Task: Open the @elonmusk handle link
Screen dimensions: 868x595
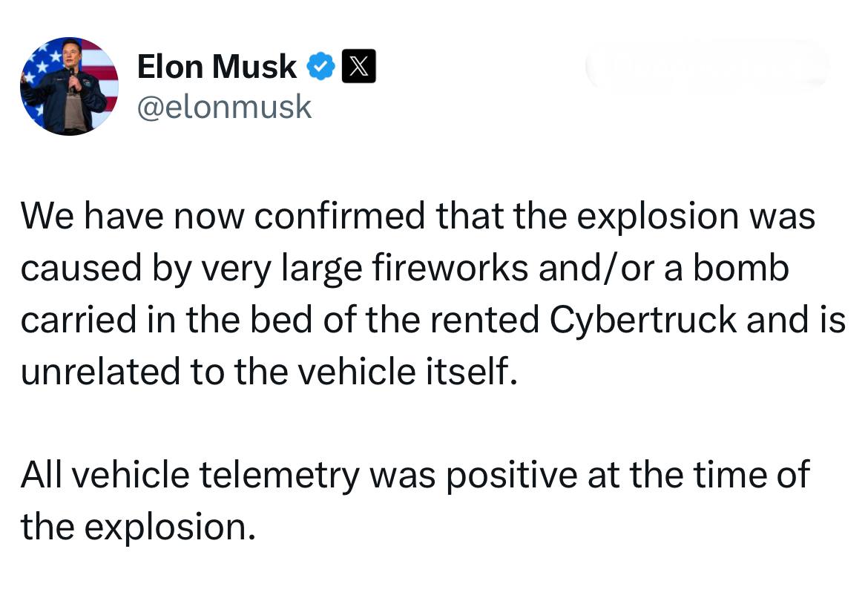Action: pos(224,107)
